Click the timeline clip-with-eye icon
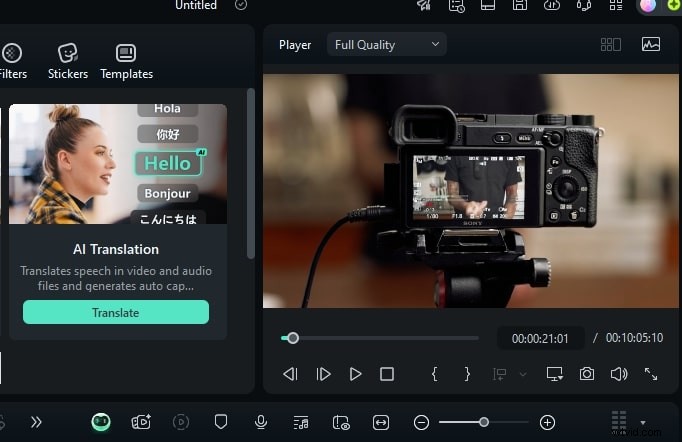This screenshot has height=442, width=682. [x=341, y=422]
